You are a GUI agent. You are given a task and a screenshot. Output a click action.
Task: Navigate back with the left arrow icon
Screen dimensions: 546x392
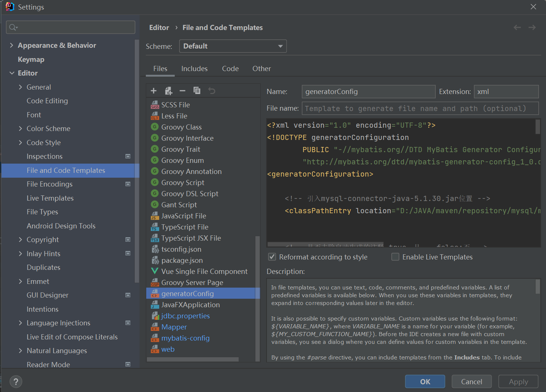517,28
